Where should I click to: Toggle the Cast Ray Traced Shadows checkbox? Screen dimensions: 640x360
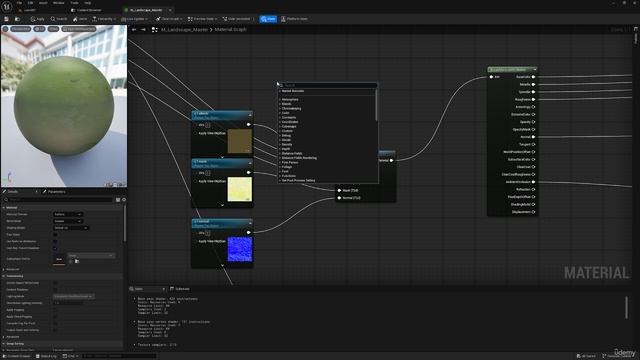coord(55,248)
